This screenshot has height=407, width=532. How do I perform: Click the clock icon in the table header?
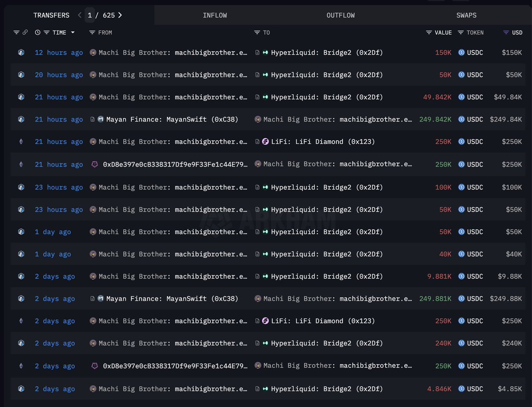(38, 32)
